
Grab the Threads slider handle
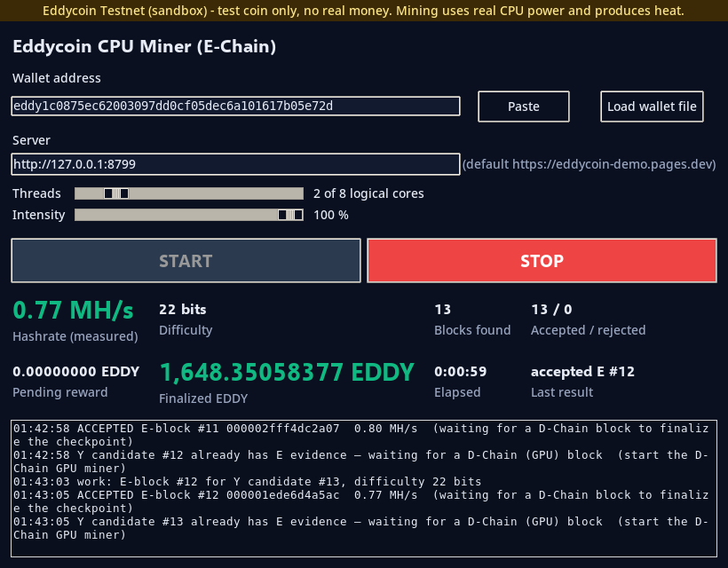pos(116,193)
